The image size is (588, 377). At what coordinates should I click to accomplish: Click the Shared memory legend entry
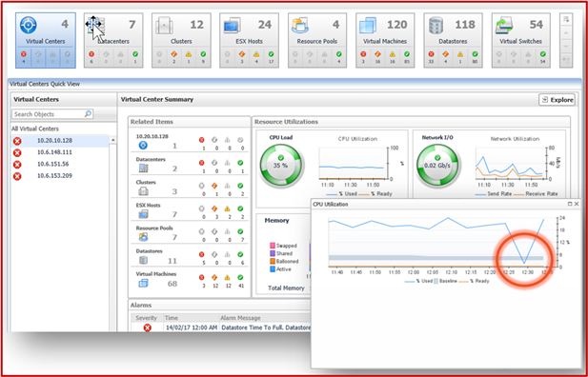tap(281, 253)
